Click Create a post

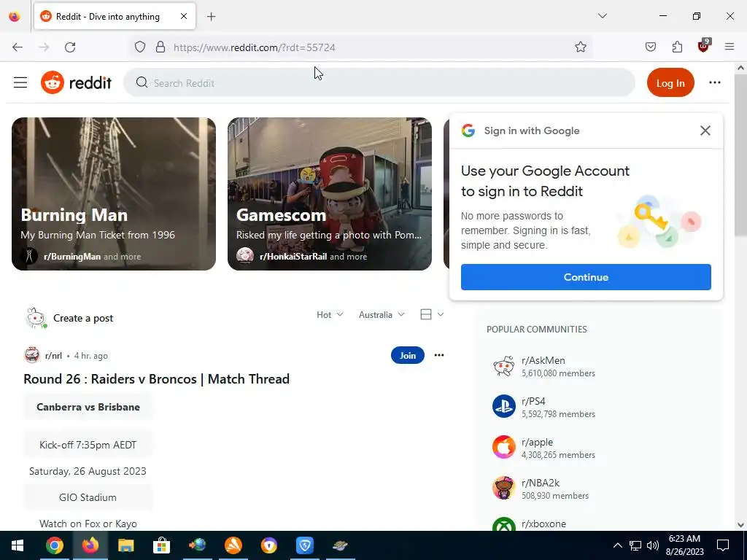coord(83,318)
